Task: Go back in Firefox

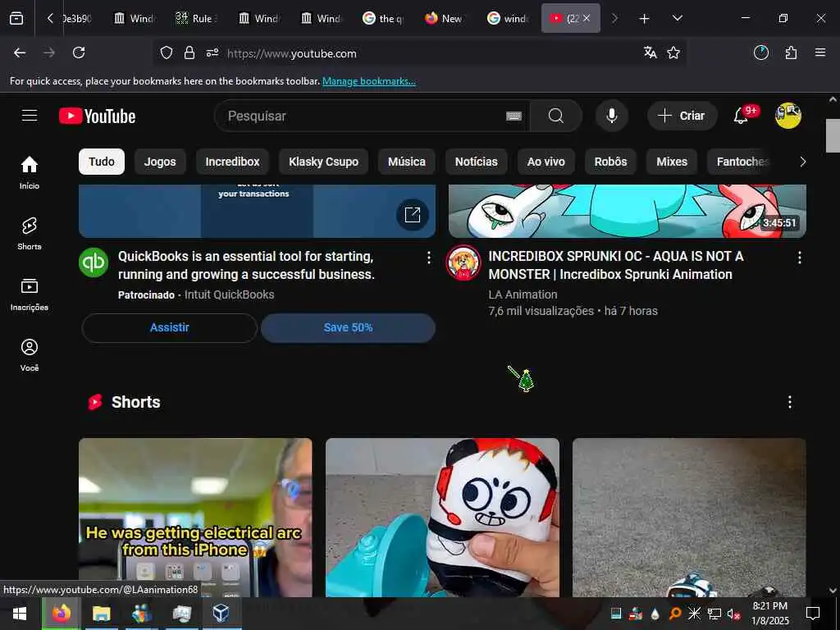Action: click(x=20, y=52)
